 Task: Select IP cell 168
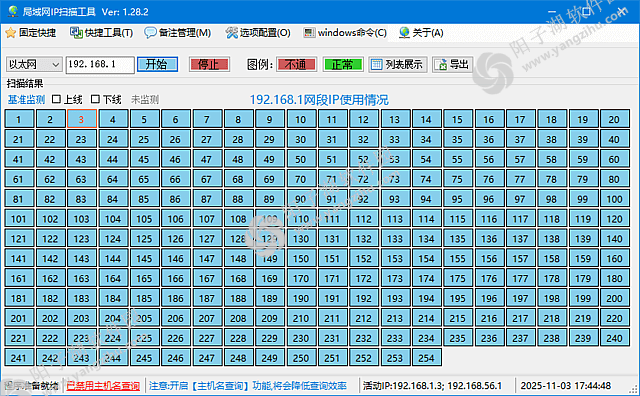coord(238,279)
